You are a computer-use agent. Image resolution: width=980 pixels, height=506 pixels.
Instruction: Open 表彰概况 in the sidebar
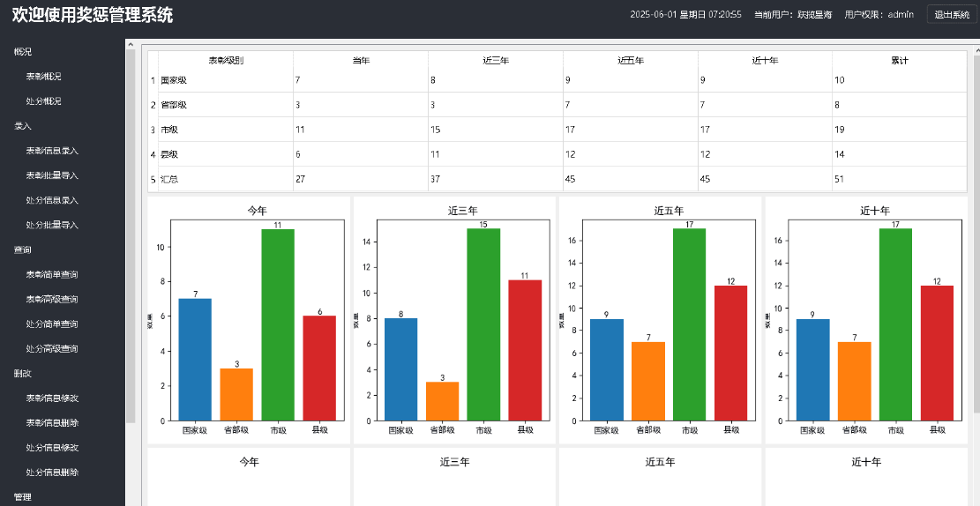[x=43, y=77]
